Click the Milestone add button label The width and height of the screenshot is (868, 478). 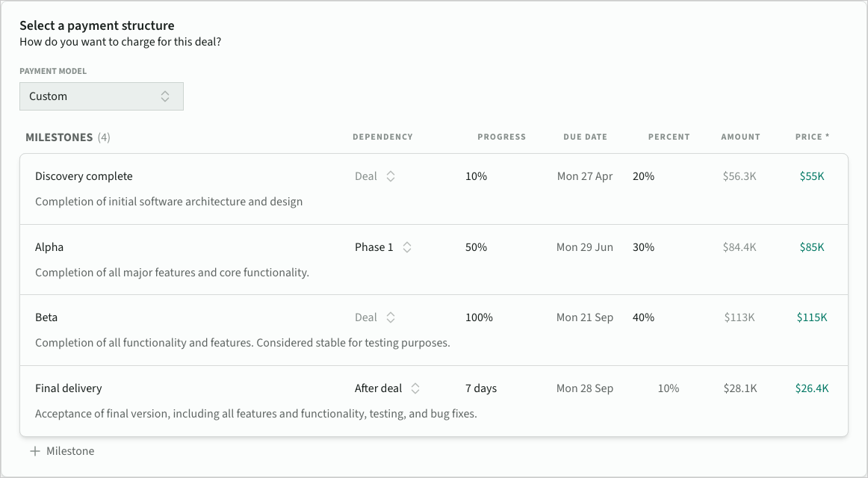70,451
